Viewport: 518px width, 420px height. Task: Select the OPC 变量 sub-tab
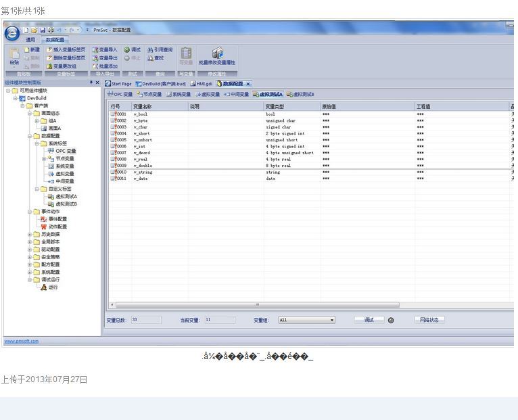coord(120,94)
